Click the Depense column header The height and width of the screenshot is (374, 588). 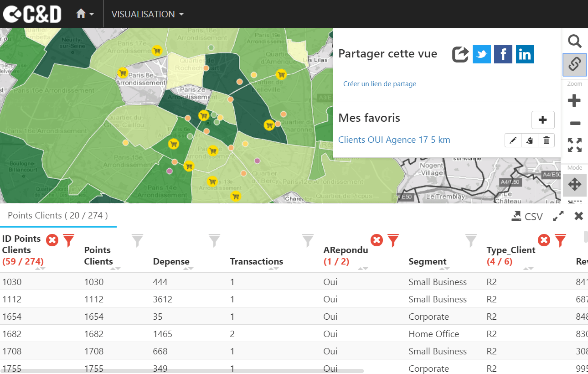(171, 261)
